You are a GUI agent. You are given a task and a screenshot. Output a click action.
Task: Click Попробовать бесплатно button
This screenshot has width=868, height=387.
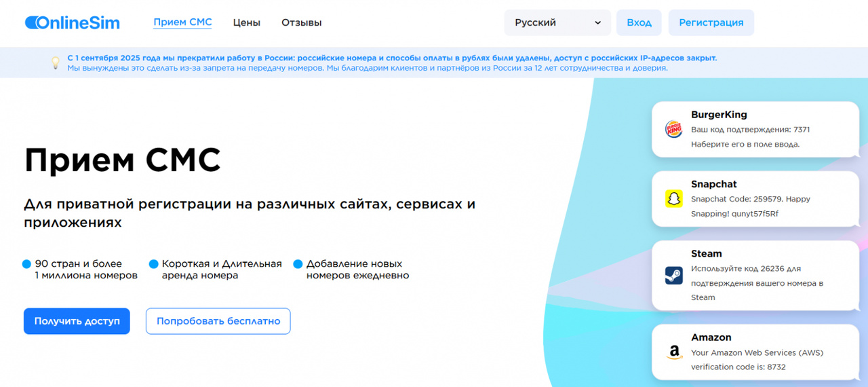(218, 321)
